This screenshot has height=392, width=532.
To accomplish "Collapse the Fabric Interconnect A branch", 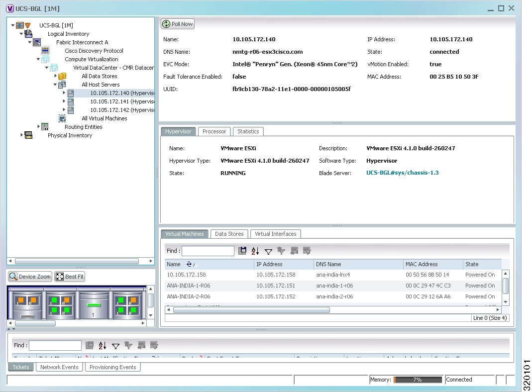I will (x=29, y=42).
